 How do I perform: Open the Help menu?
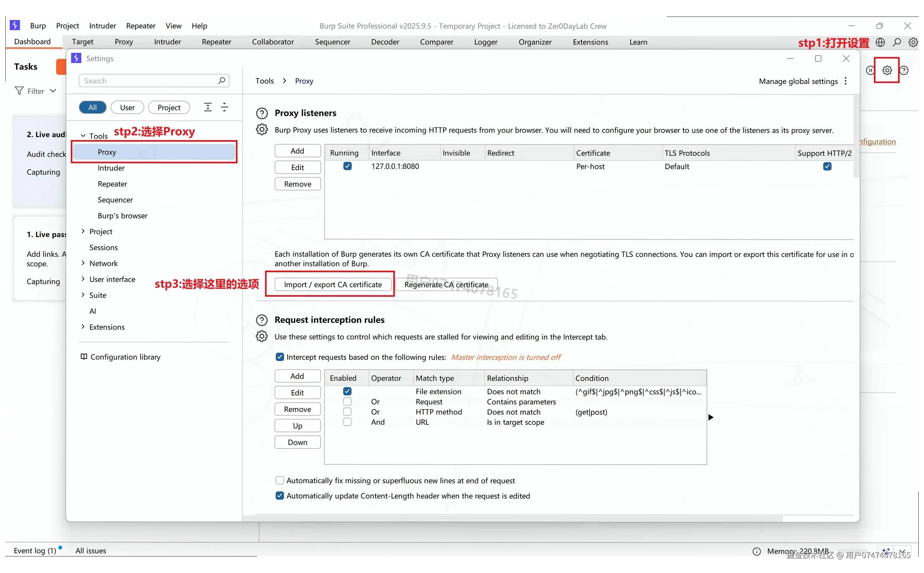tap(199, 25)
